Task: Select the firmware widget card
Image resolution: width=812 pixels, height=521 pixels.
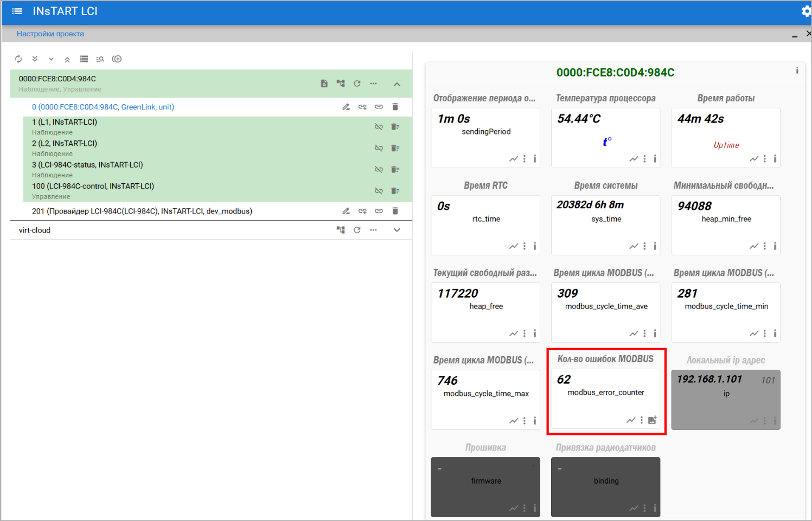Action: [x=485, y=487]
